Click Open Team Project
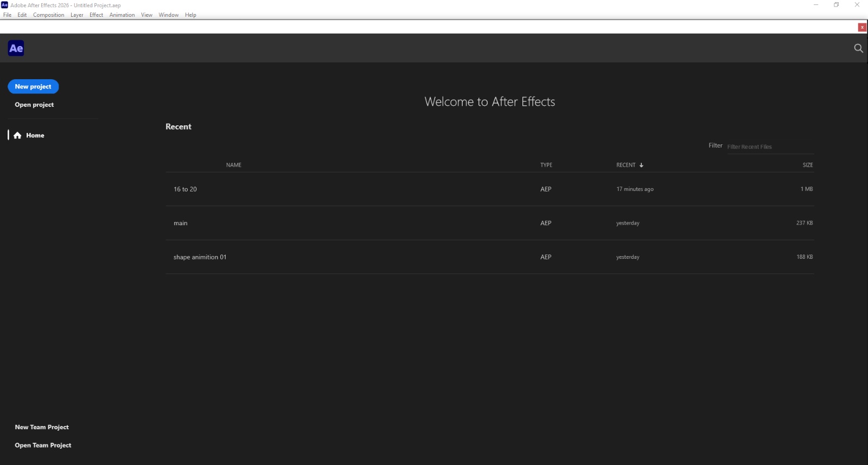868x465 pixels. click(43, 445)
